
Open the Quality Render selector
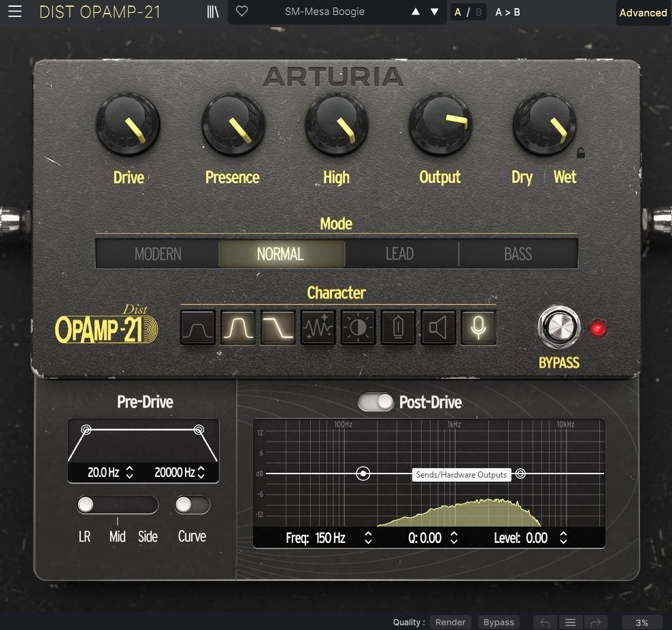click(x=450, y=623)
